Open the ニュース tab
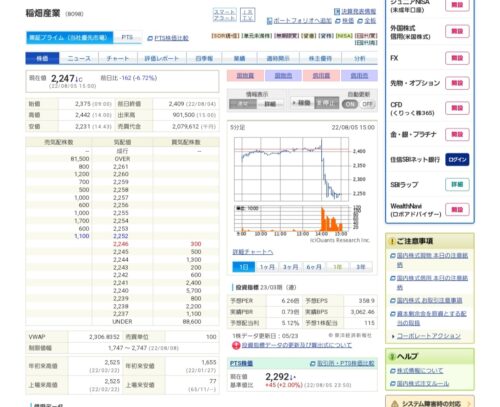Viewport: 500px width, 407px height. (79, 58)
